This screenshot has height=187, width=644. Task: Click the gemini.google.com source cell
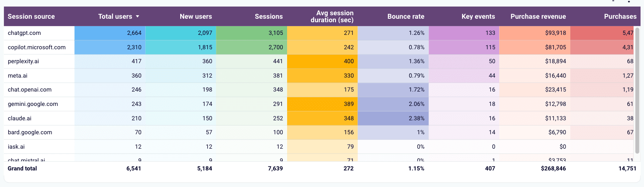tap(33, 104)
